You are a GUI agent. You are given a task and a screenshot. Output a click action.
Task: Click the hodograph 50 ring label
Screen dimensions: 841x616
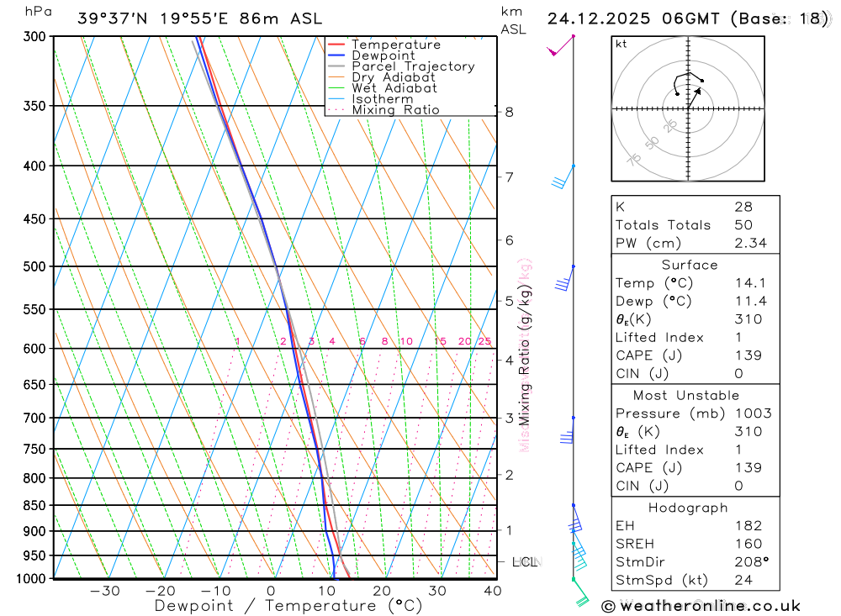click(x=651, y=143)
